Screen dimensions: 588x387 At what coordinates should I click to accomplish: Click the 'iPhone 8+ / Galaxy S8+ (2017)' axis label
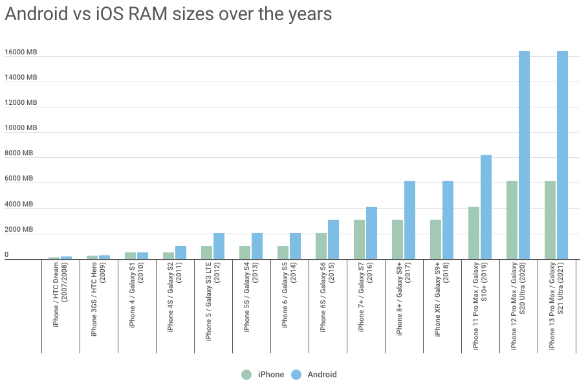(404, 298)
